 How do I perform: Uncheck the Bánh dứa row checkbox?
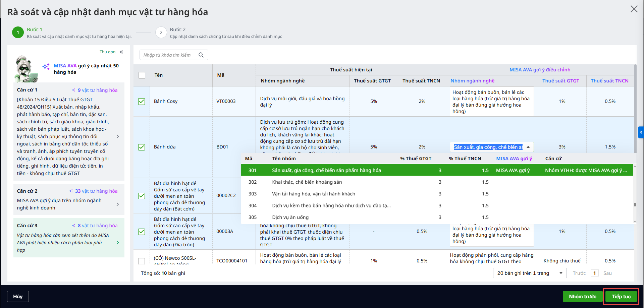click(x=142, y=147)
